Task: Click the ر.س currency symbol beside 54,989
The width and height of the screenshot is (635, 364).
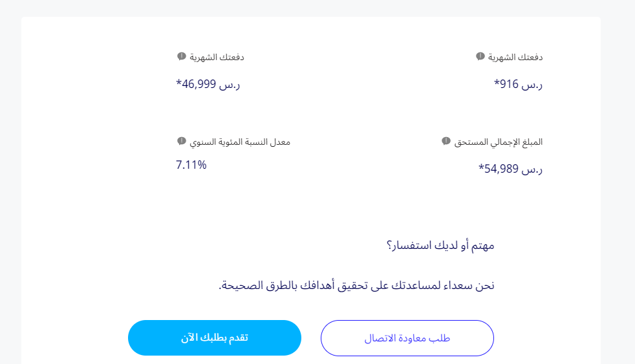Action: [x=533, y=169]
